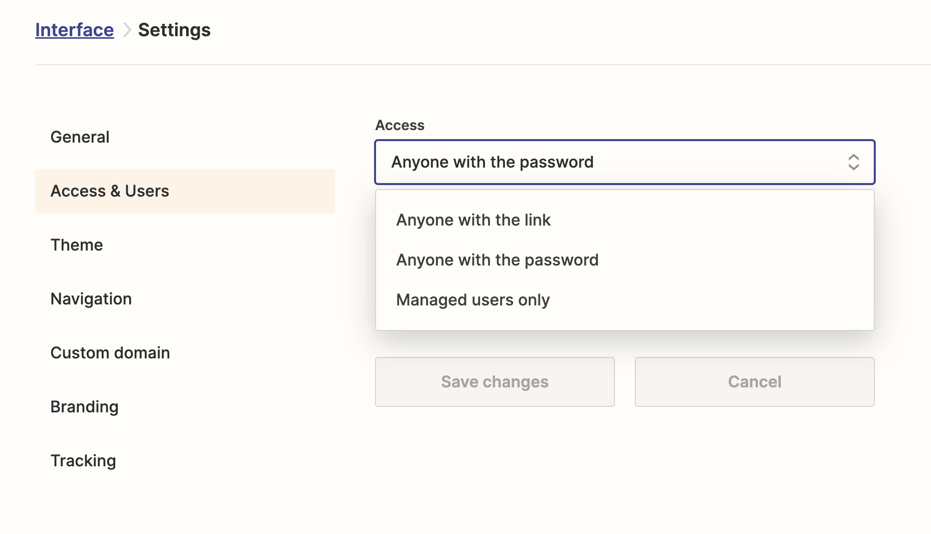Click the breadcrumb chevron separator after Interface

(x=127, y=30)
